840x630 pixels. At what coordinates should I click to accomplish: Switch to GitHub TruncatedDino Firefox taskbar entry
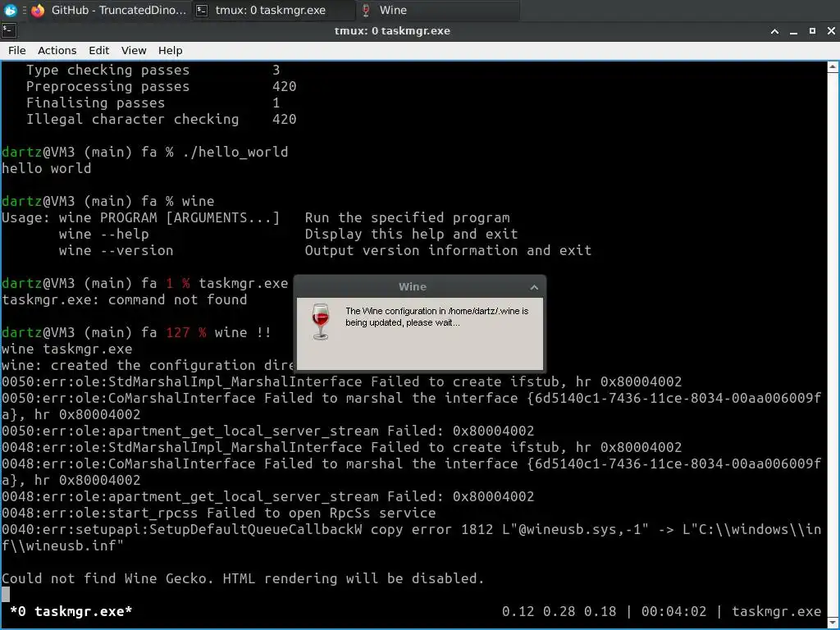(x=109, y=10)
